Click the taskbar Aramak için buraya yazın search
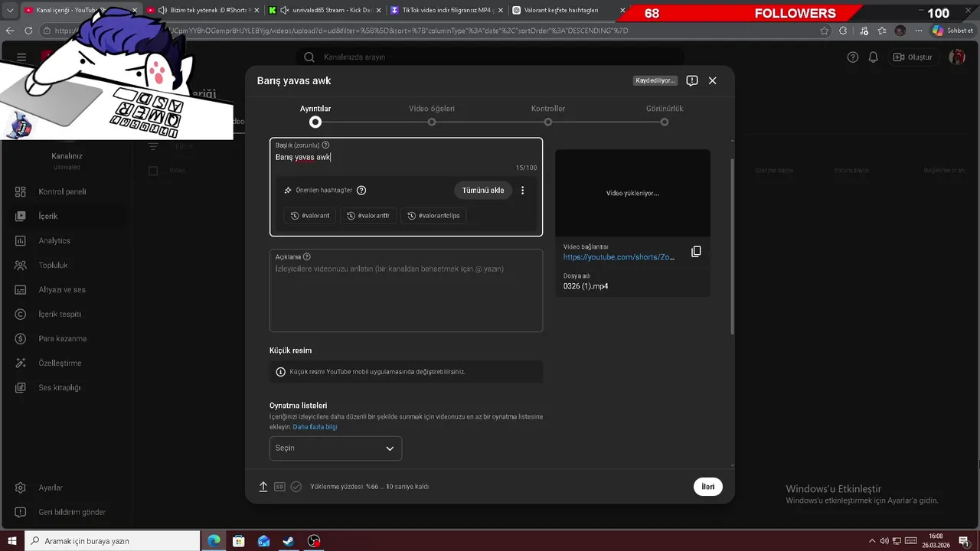The width and height of the screenshot is (980, 551). pos(112,541)
